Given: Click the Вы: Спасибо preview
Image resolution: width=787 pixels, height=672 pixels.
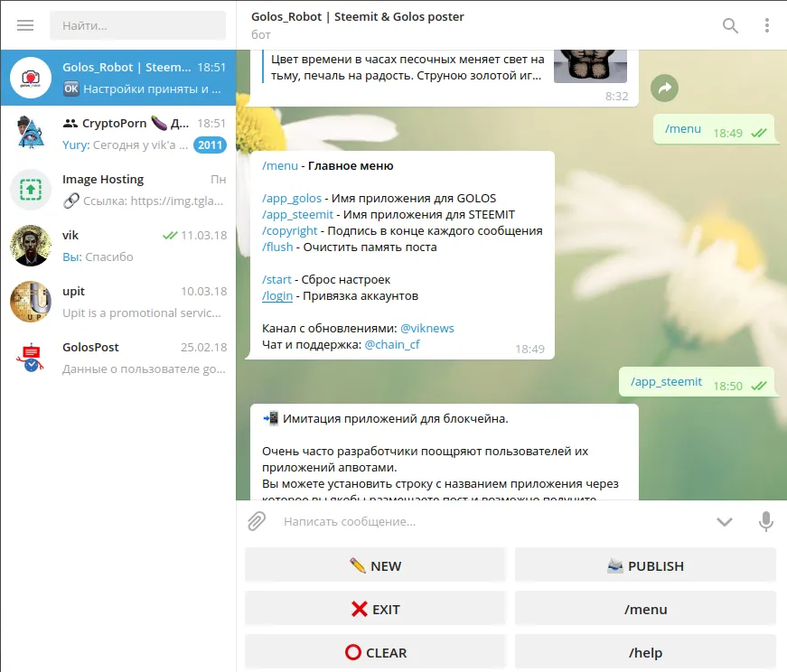Looking at the screenshot, I should (98, 257).
